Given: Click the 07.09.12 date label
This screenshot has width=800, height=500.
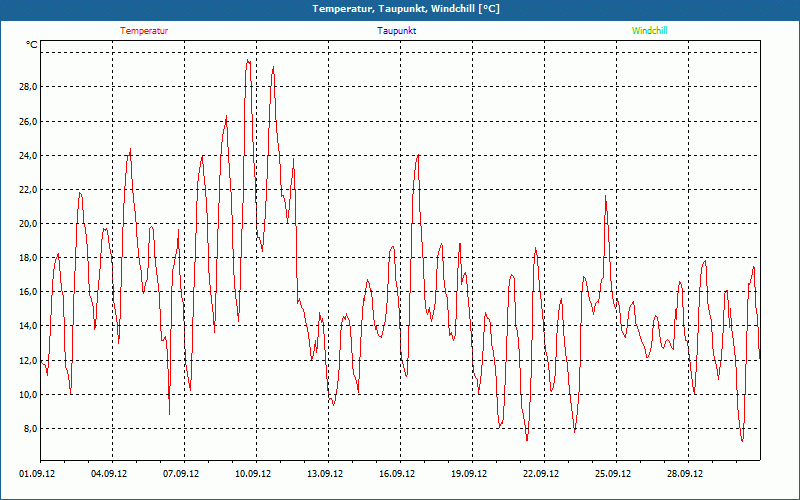Looking at the screenshot, I should (x=181, y=474).
